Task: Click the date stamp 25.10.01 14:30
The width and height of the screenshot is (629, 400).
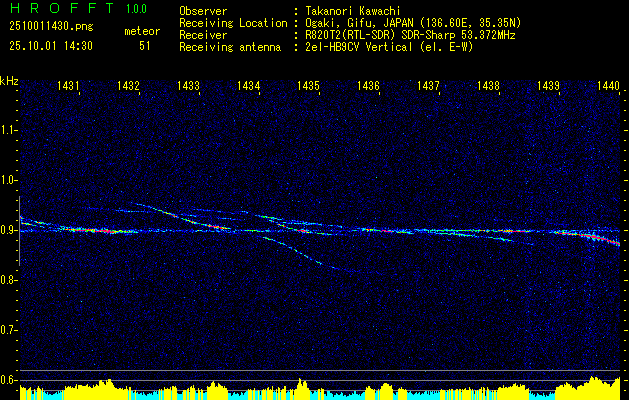Action: coord(51,46)
